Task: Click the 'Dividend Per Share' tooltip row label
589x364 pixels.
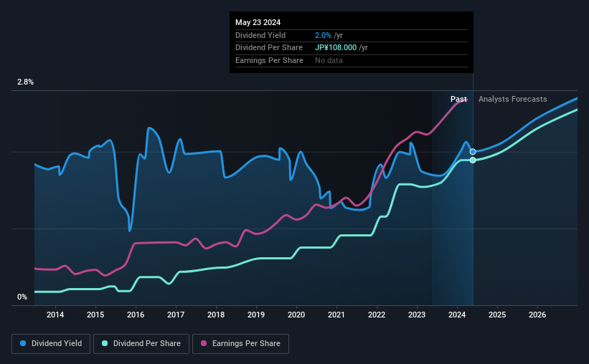Action: [x=268, y=48]
